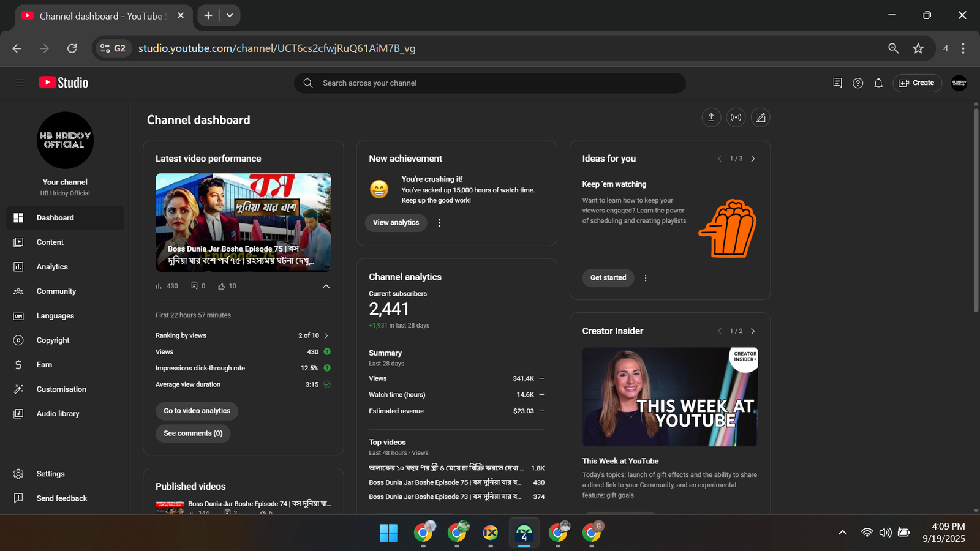Click Go to video analytics button
This screenshot has height=551, width=980.
click(197, 411)
